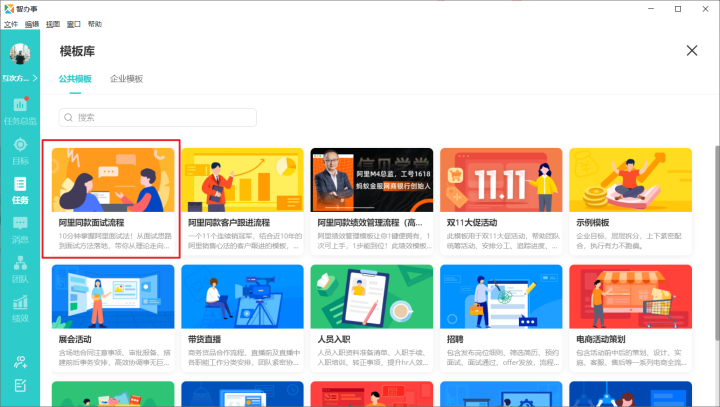Viewport: 720px width, 407px height.
Task: Open the 带货直播 template thumbnail
Action: coord(242,296)
